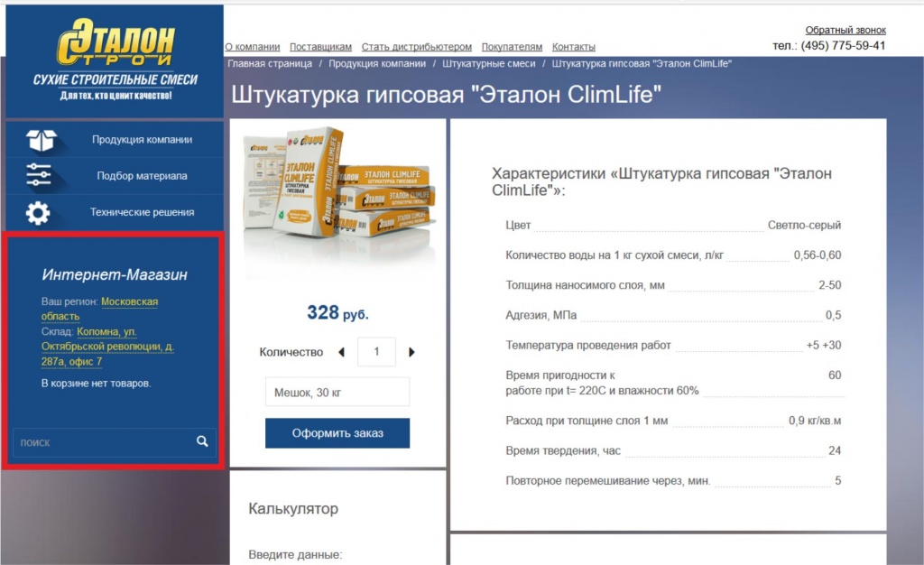Increase quantity with the right arrow
Image resolution: width=924 pixels, height=565 pixels.
click(411, 352)
